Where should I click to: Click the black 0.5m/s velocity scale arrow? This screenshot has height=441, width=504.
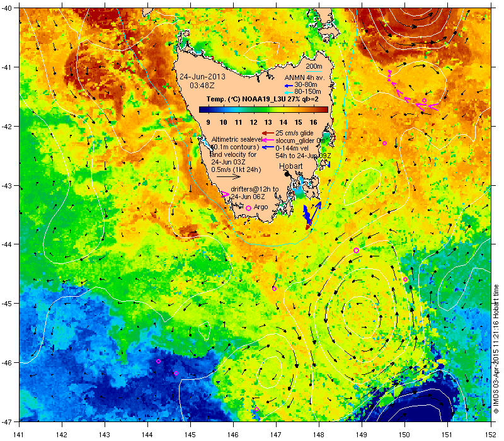coord(228,176)
